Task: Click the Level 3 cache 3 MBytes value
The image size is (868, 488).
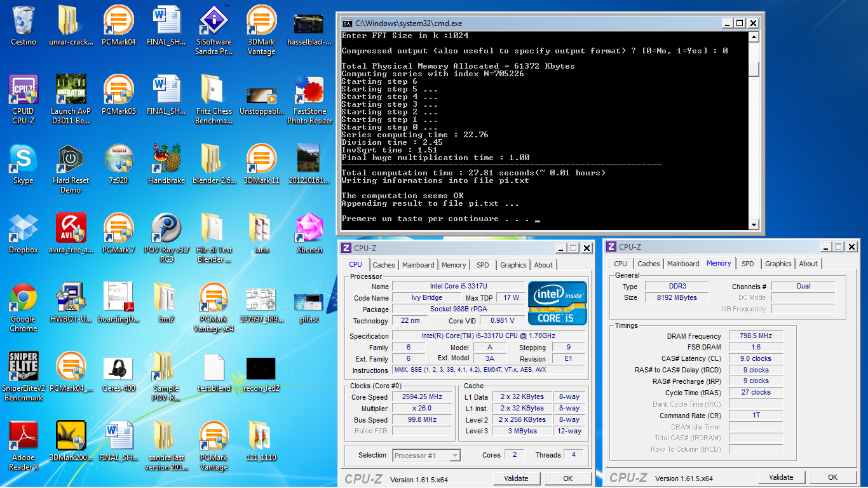Action: [523, 431]
